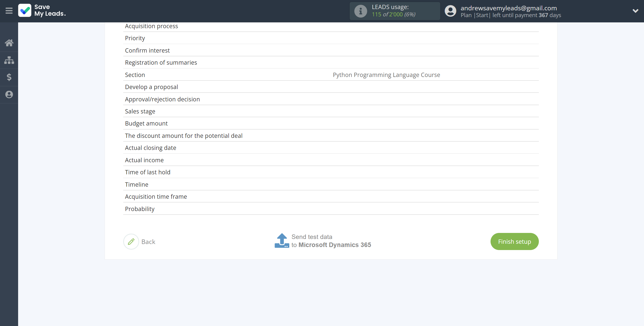Open connections sitemap icon in sidebar
This screenshot has height=326, width=644.
pos(9,60)
